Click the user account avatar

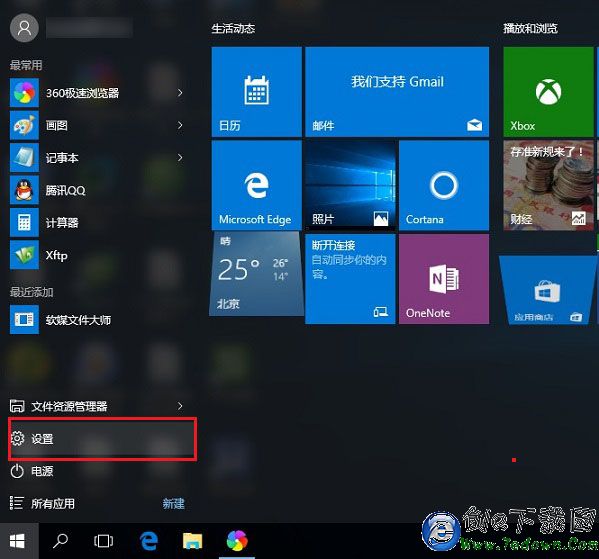coord(24,28)
